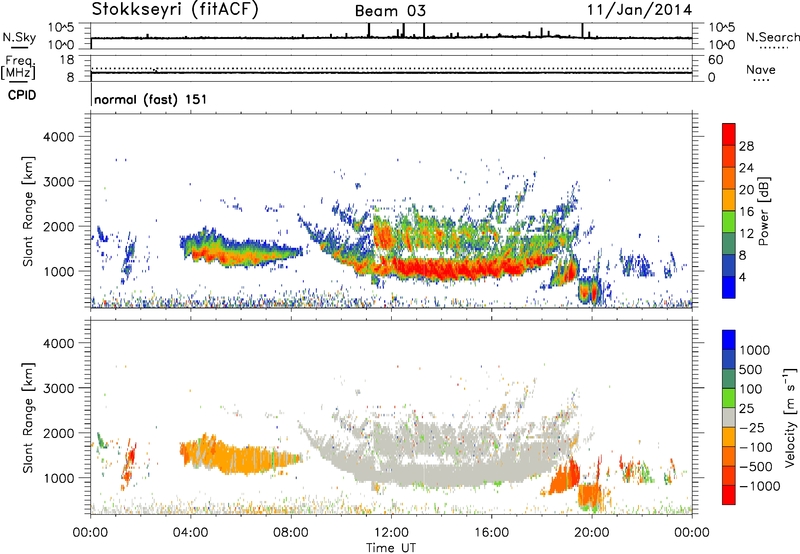Click the "08:00" time axis tick label
The image size is (800, 554).
(291, 533)
